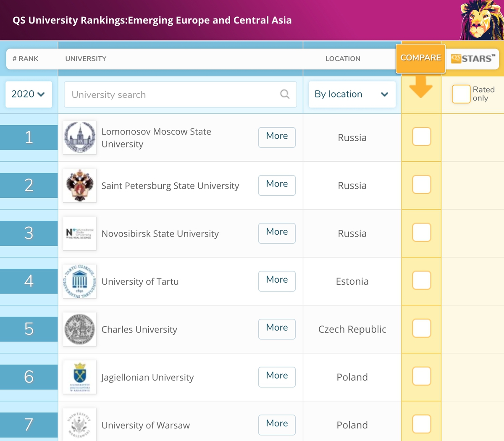Open More for University of Tartu
This screenshot has width=504, height=441.
(x=277, y=281)
